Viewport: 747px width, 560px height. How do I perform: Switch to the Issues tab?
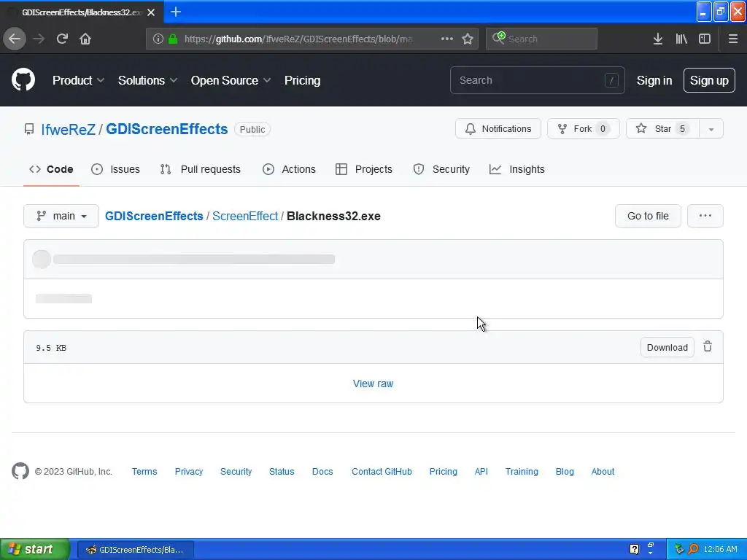pyautogui.click(x=116, y=169)
